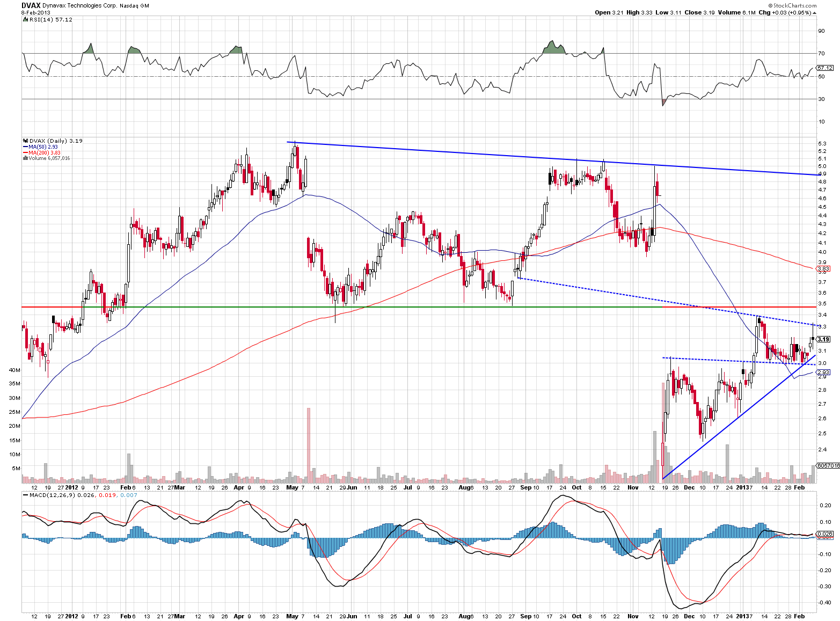Viewport: 840px width, 621px height.
Task: Click the red 3.83 MA(200) axis tag
Action: (823, 268)
